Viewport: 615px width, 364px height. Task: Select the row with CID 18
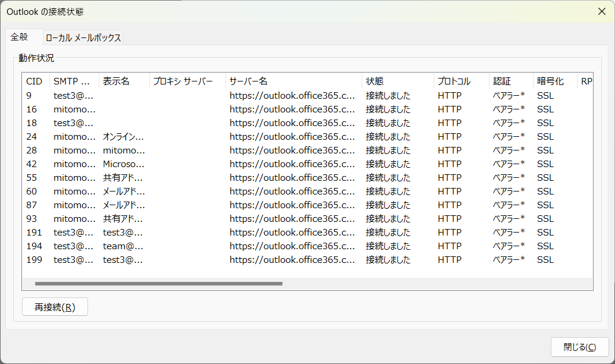[x=307, y=123]
